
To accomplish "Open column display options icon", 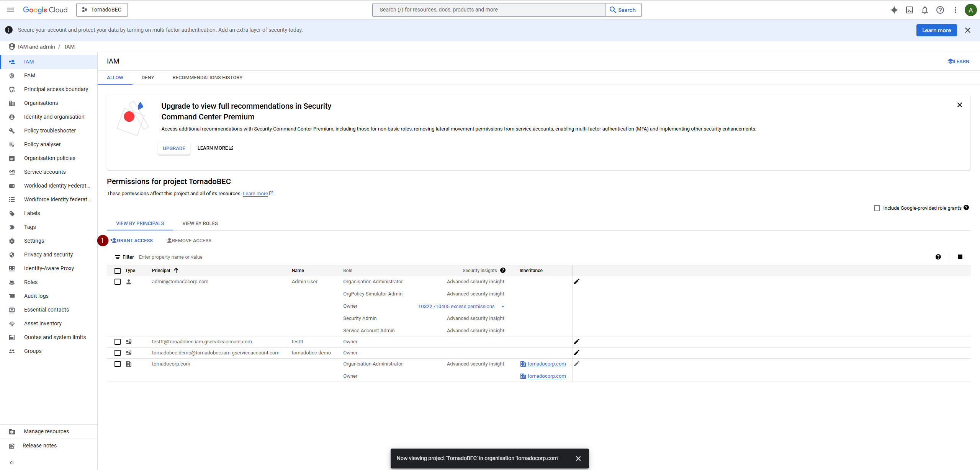I will coord(960,257).
